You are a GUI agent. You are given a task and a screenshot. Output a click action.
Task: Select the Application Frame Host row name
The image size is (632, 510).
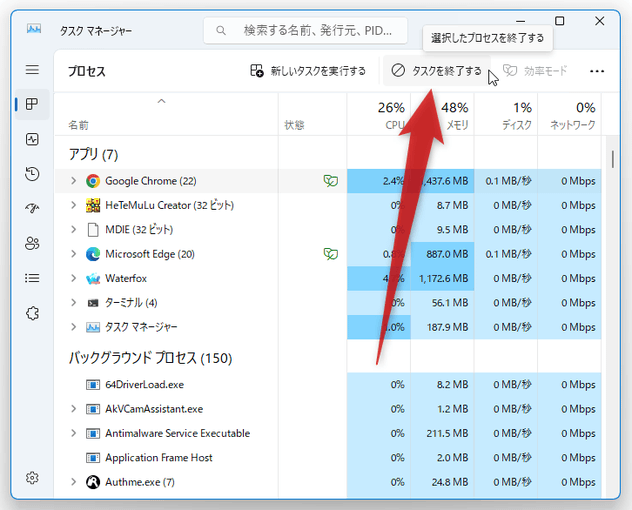click(x=158, y=458)
